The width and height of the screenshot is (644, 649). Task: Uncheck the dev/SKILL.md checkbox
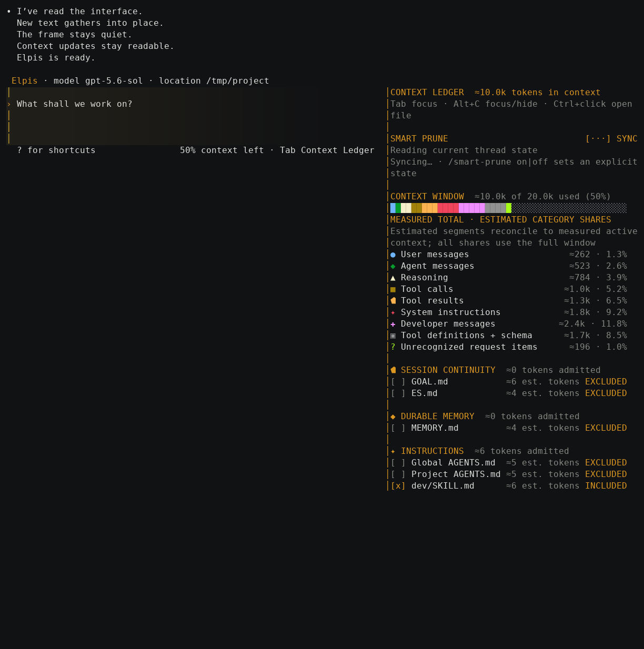[398, 486]
